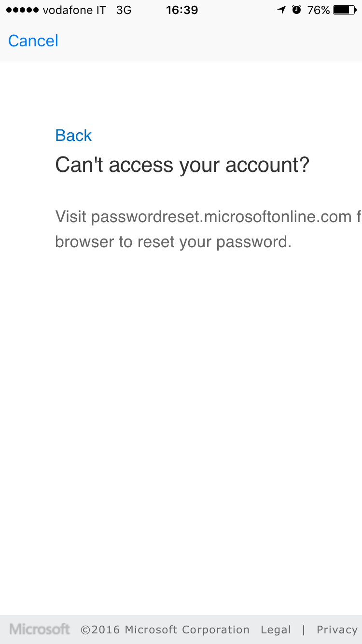Tap the alarm clock status icon
Screen dimensions: 362x644
click(x=297, y=10)
